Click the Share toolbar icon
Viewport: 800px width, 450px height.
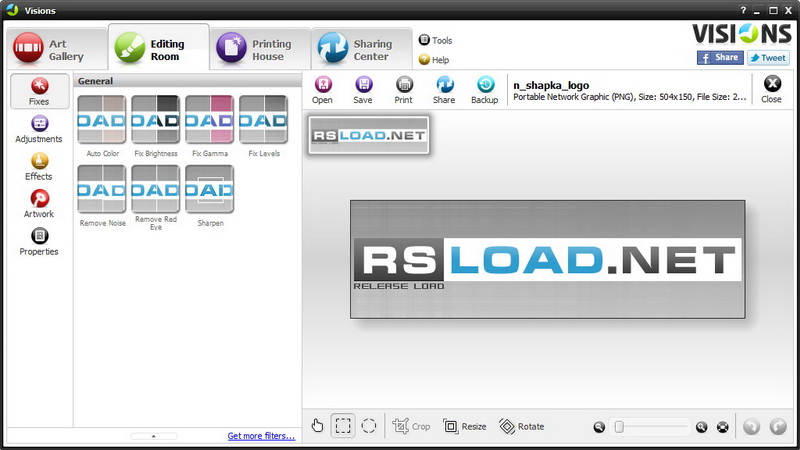pos(444,90)
